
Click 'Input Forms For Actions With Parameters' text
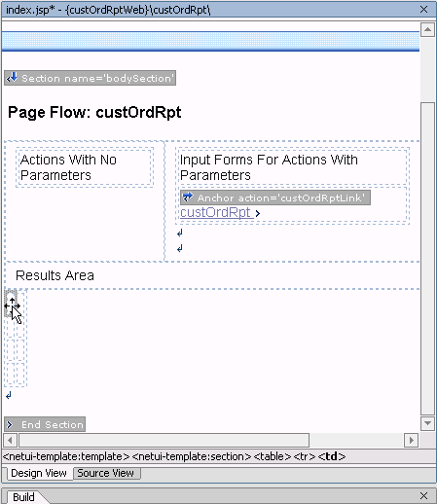269,167
